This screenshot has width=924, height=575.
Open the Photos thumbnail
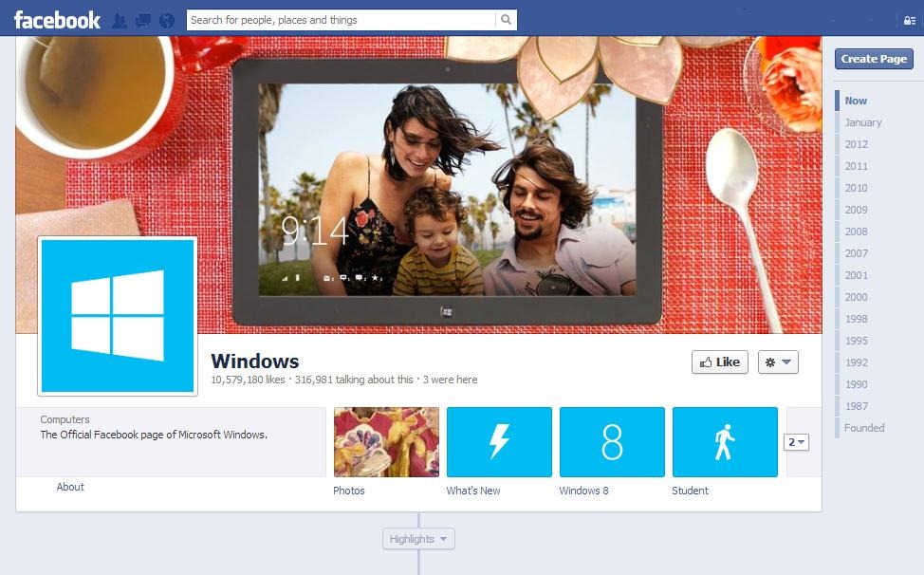click(x=386, y=442)
